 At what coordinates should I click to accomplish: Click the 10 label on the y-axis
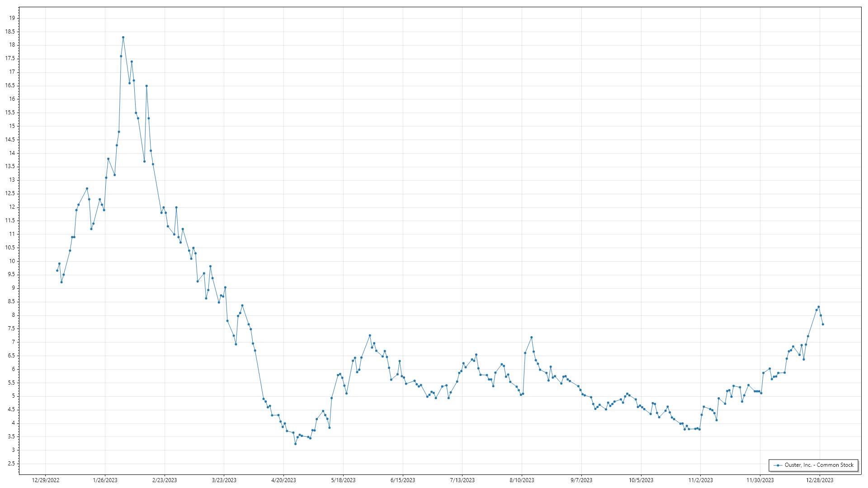pyautogui.click(x=12, y=261)
